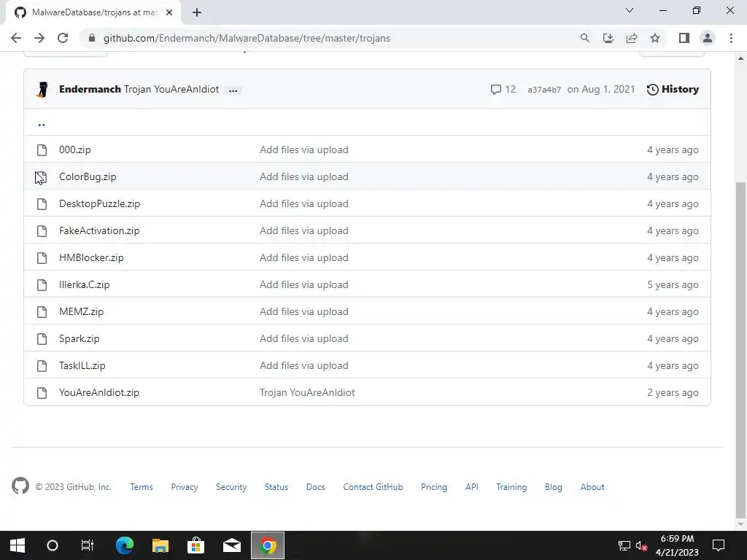Open Task View on the taskbar
747x560 pixels.
[x=88, y=545]
